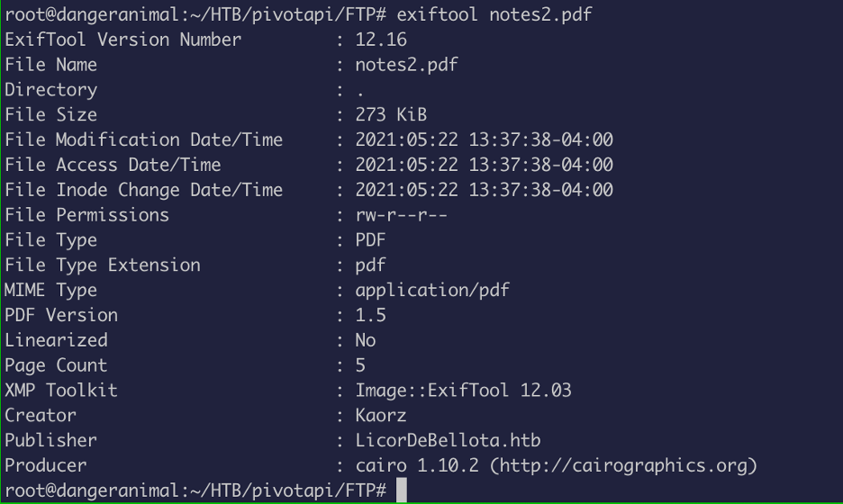Click the MIME Type value application/pdf

[x=432, y=290]
